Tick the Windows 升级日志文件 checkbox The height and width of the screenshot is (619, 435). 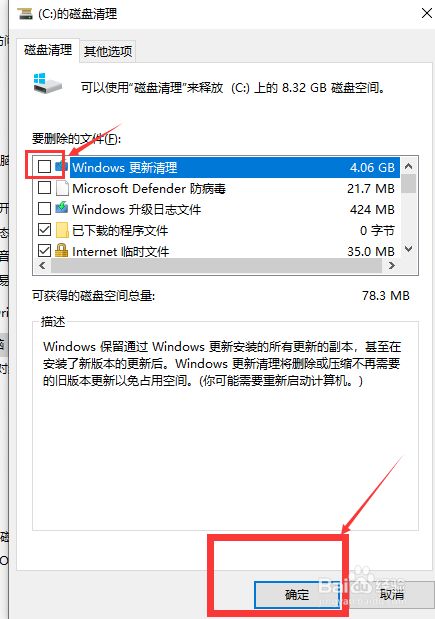click(44, 208)
